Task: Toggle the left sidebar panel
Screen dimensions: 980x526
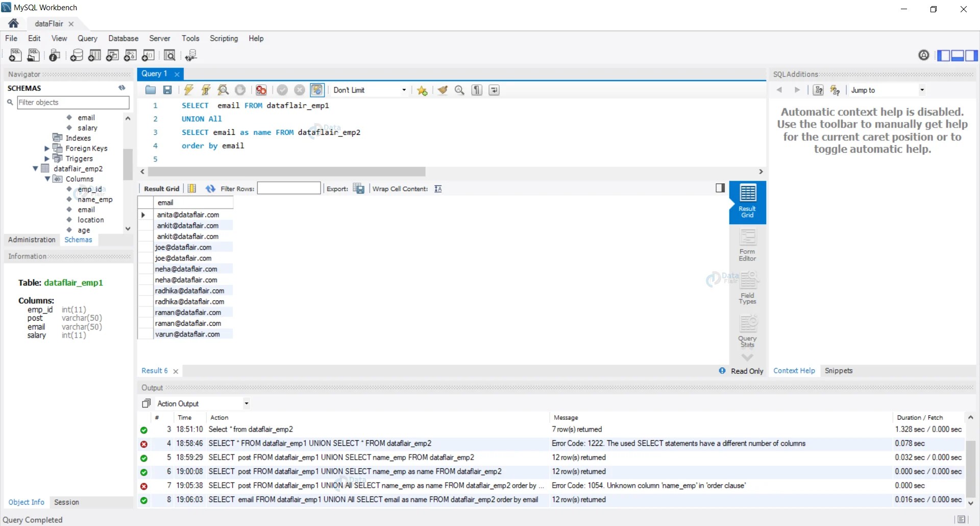Action: tap(944, 55)
